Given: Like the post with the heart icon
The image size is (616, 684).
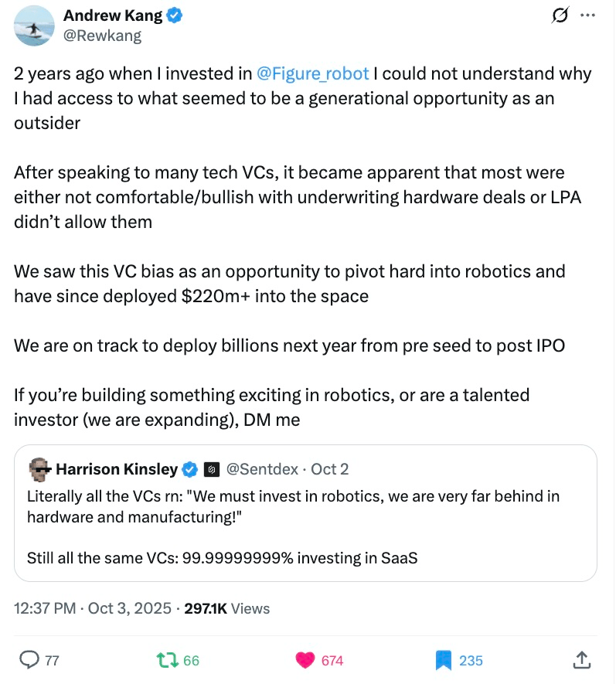Looking at the screenshot, I should pyautogui.click(x=307, y=659).
